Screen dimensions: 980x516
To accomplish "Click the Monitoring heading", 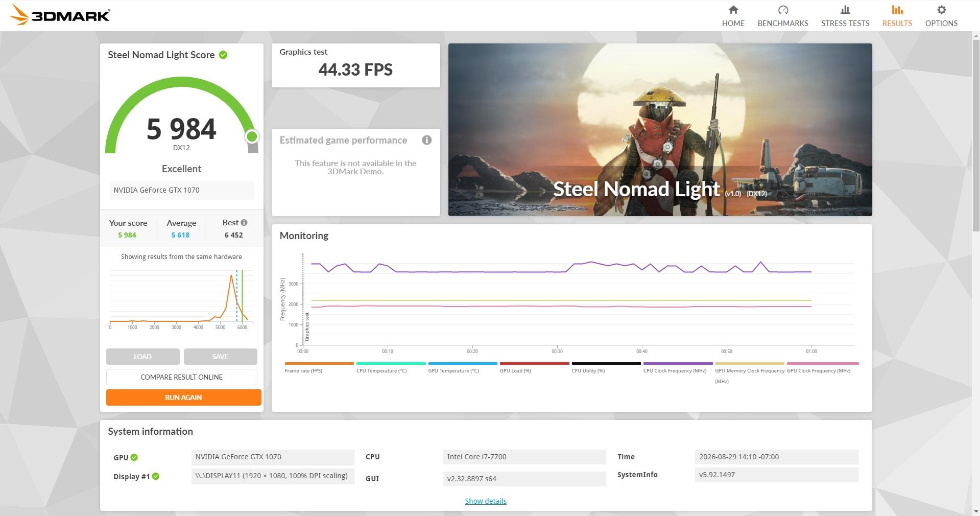I will coord(304,236).
